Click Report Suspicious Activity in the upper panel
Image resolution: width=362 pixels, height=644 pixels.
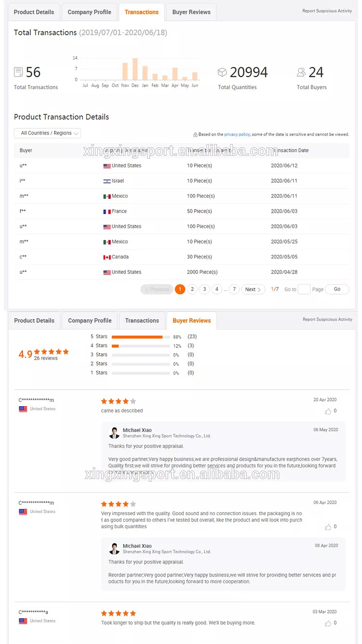coord(327,11)
